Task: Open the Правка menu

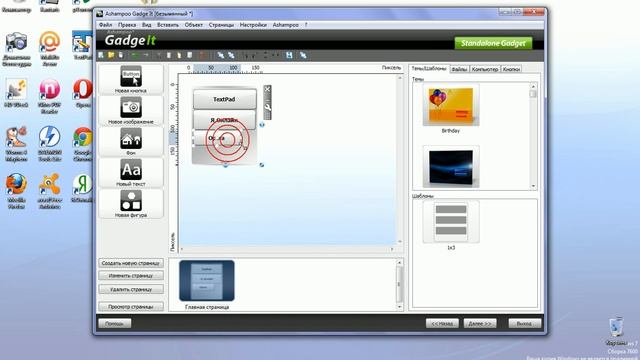Action: (x=127, y=25)
